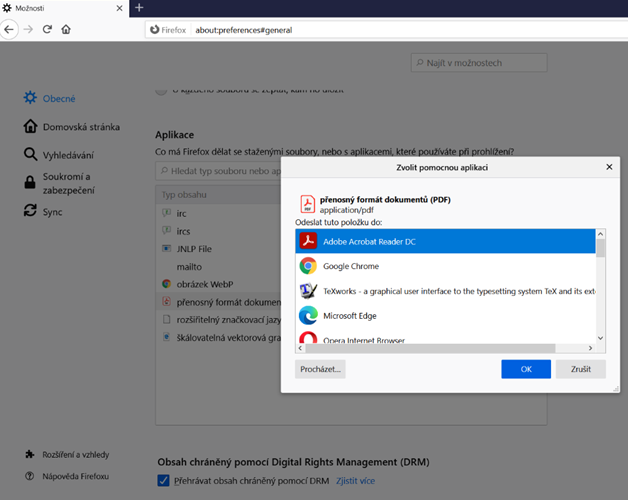
Task: Cancel with the Zrušit button
Action: tap(581, 369)
